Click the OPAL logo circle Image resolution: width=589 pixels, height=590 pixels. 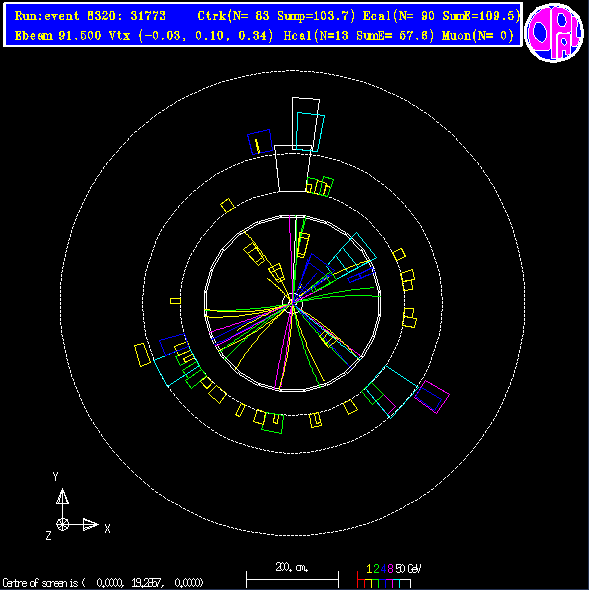point(554,33)
